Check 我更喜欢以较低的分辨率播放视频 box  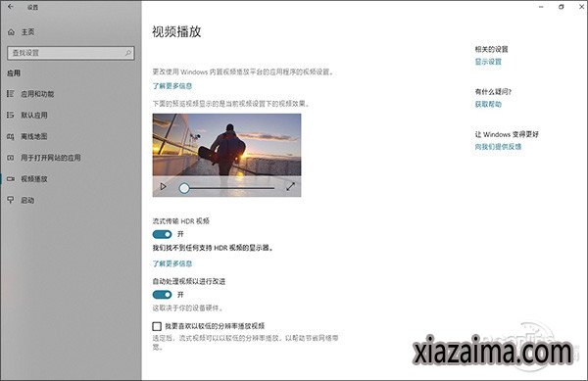[x=157, y=326]
